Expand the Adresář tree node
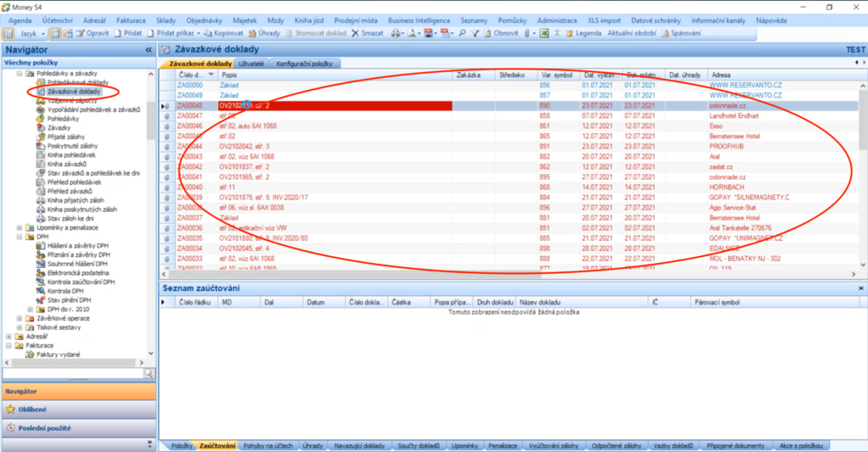This screenshot has height=452, width=868. point(8,336)
